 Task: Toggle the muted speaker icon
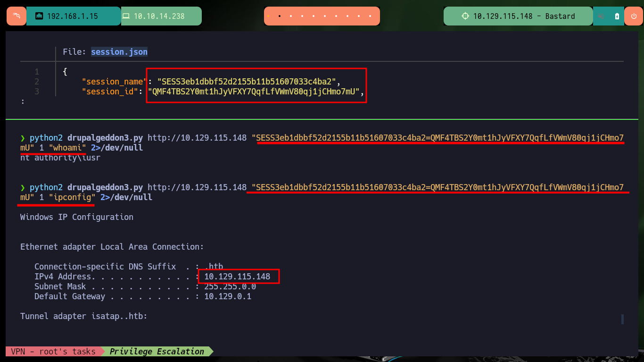(x=602, y=16)
